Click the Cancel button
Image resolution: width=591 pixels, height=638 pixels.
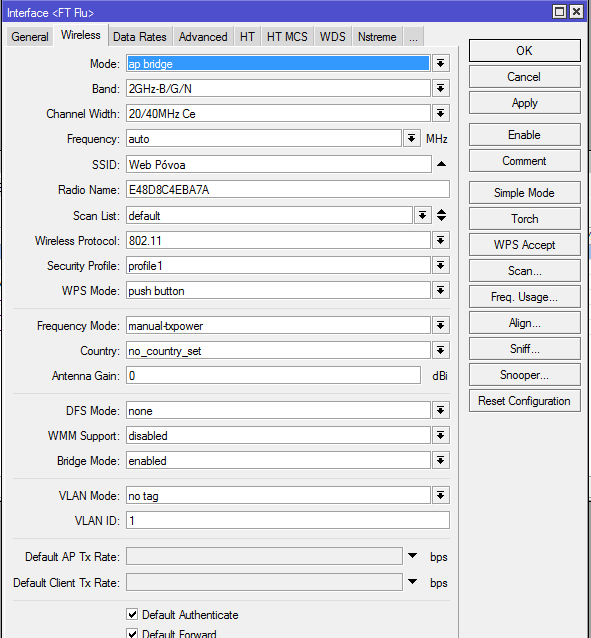[525, 77]
